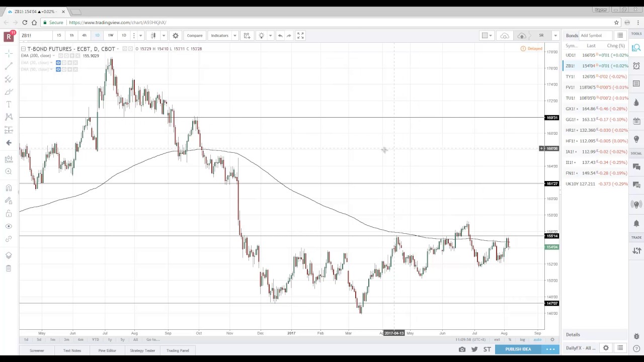644x362 pixels.
Task: Collapse T-Bond Futures legend box
Action: click(x=23, y=49)
